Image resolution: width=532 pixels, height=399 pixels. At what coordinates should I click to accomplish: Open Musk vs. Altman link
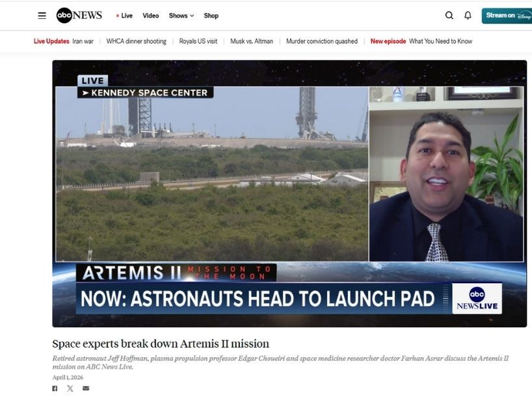point(252,41)
